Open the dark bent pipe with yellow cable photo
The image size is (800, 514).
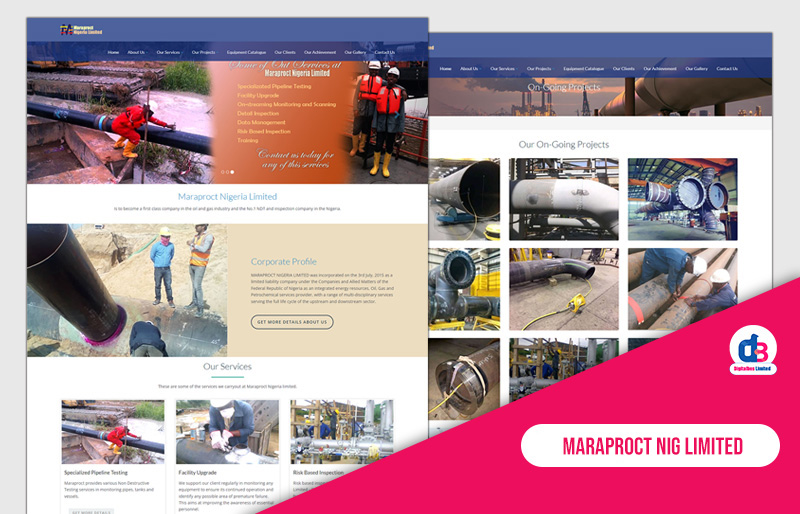tap(564, 289)
